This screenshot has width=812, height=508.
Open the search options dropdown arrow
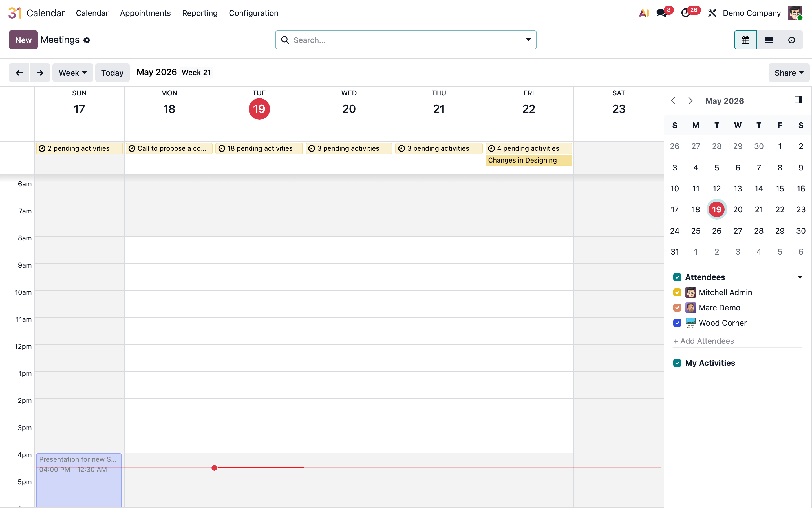pyautogui.click(x=528, y=40)
